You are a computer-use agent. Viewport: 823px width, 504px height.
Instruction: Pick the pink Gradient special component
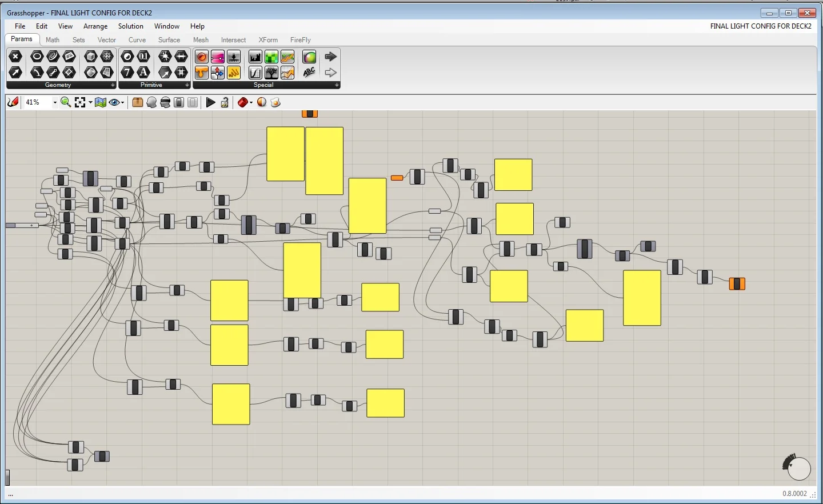(x=218, y=57)
